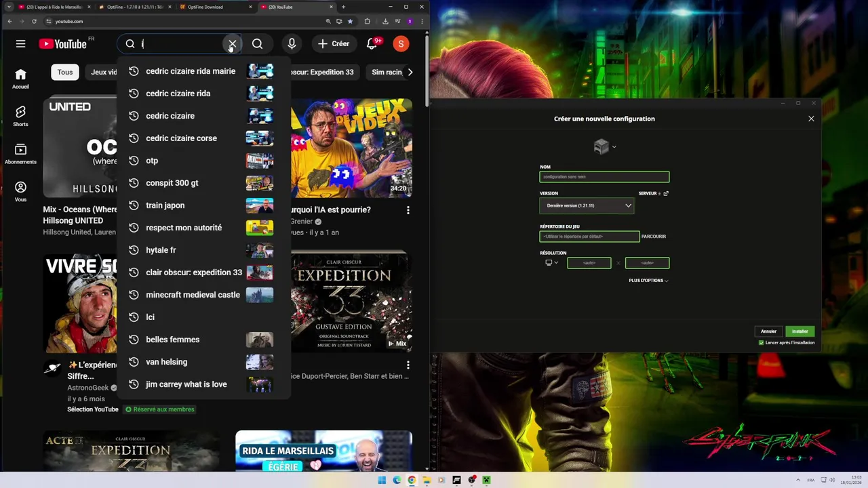Viewport: 868px width, 488px height.
Task: Open Chrome downloads icon
Action: pos(385,21)
